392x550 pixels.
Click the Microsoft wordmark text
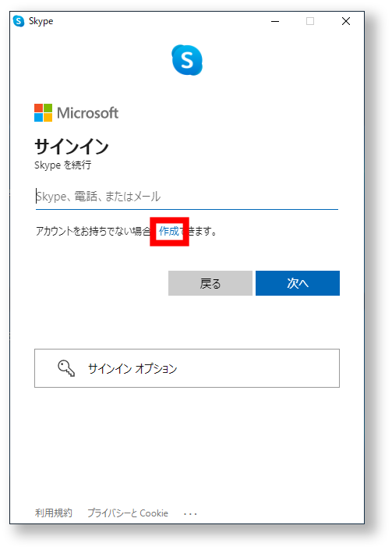[x=87, y=113]
